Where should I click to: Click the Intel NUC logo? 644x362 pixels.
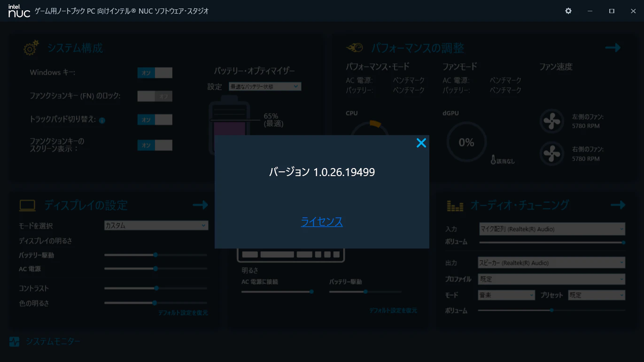coord(19,11)
